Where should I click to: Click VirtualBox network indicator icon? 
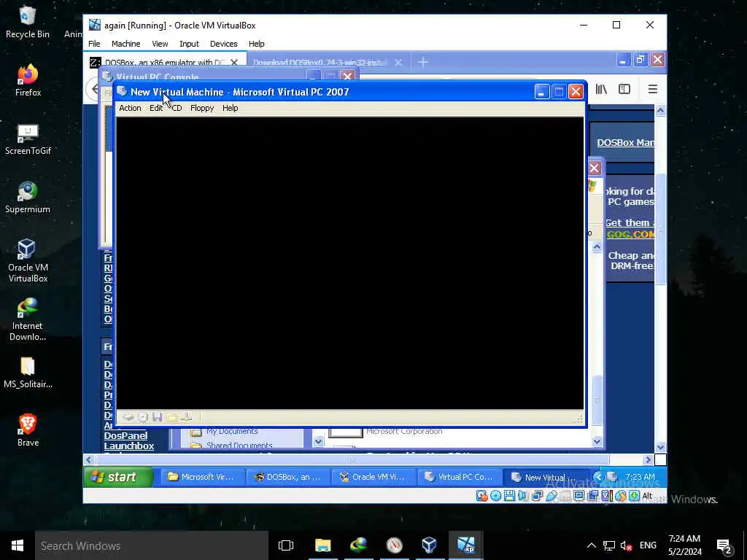pyautogui.click(x=537, y=496)
